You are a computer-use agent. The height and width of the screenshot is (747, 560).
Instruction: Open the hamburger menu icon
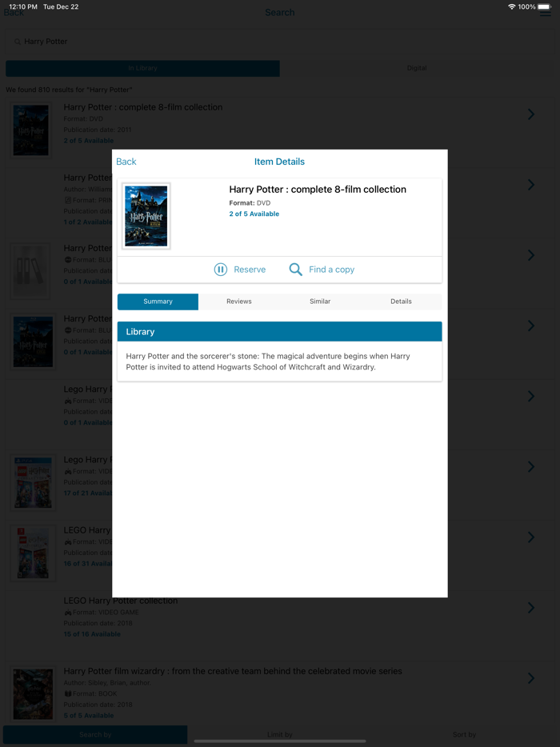coord(546,13)
